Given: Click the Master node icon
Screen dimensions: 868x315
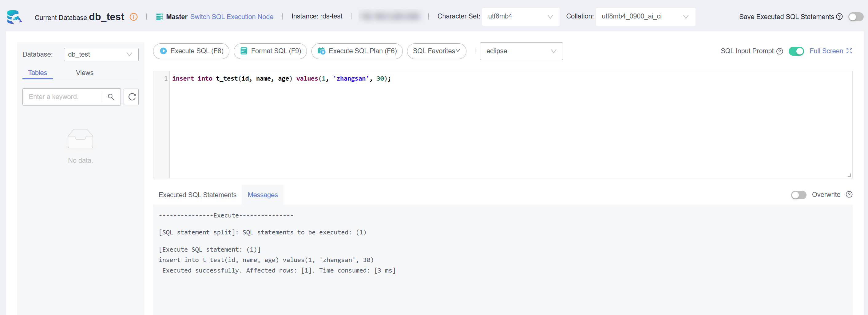Looking at the screenshot, I should point(159,17).
